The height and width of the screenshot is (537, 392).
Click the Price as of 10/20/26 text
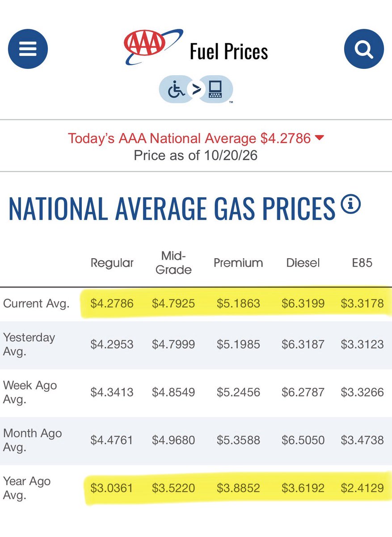pyautogui.click(x=196, y=155)
